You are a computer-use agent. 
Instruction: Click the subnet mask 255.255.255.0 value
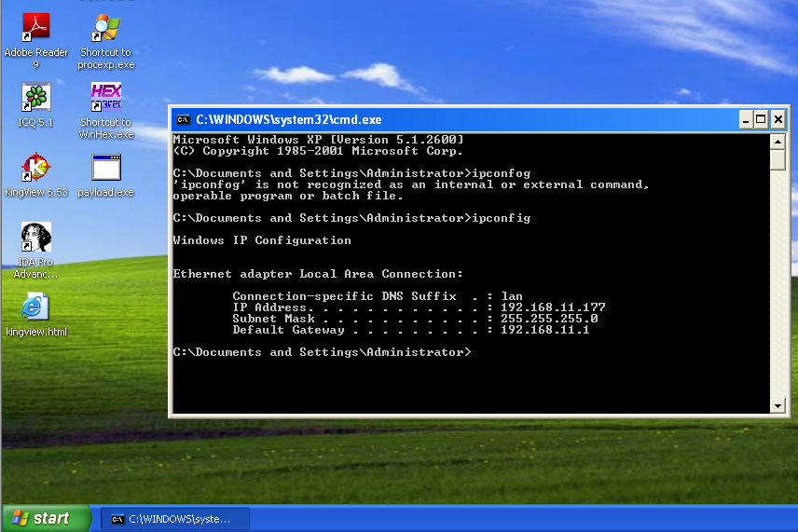click(x=549, y=319)
